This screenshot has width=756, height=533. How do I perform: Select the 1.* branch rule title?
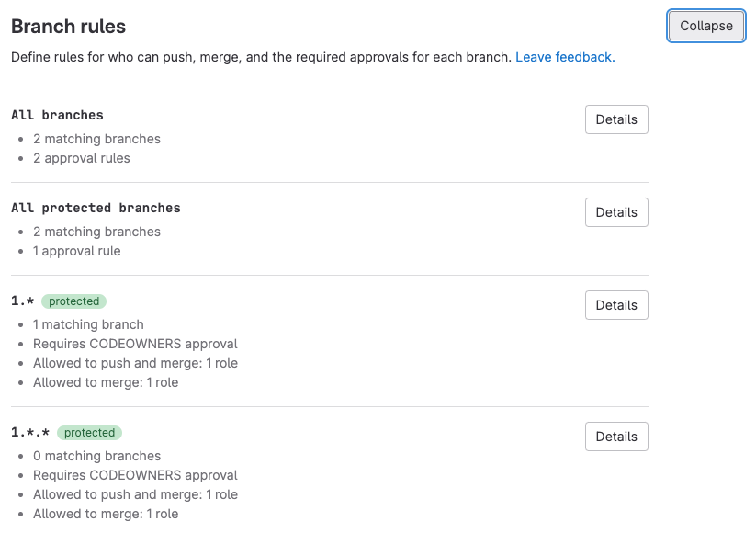pyautogui.click(x=20, y=301)
